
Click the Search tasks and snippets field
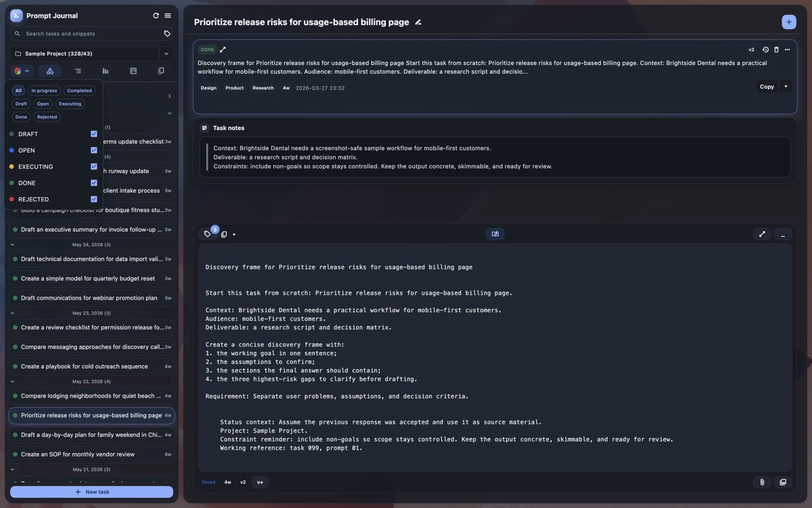pyautogui.click(x=91, y=34)
